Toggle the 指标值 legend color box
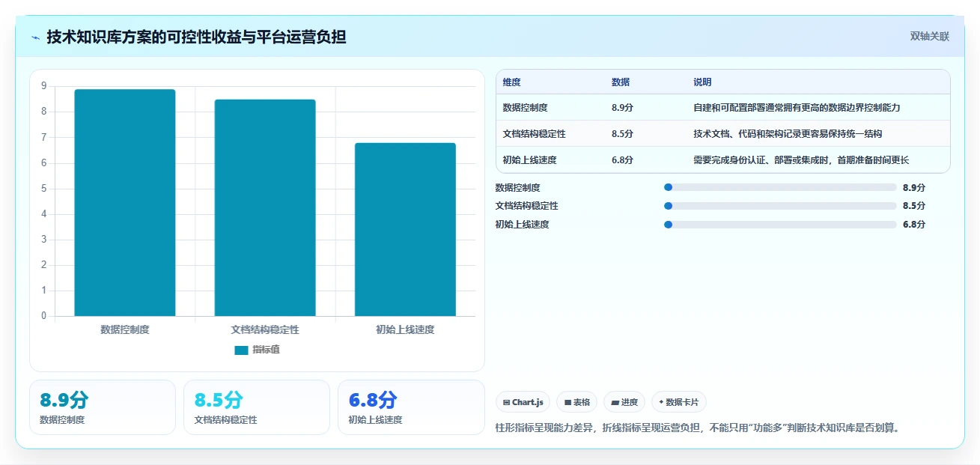This screenshot has height=465, width=980. pyautogui.click(x=241, y=350)
